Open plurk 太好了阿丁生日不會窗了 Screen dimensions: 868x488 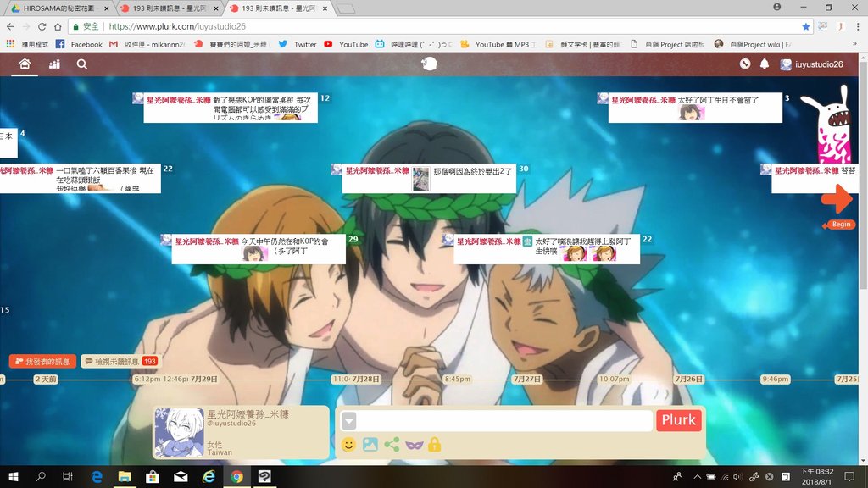tap(695, 108)
